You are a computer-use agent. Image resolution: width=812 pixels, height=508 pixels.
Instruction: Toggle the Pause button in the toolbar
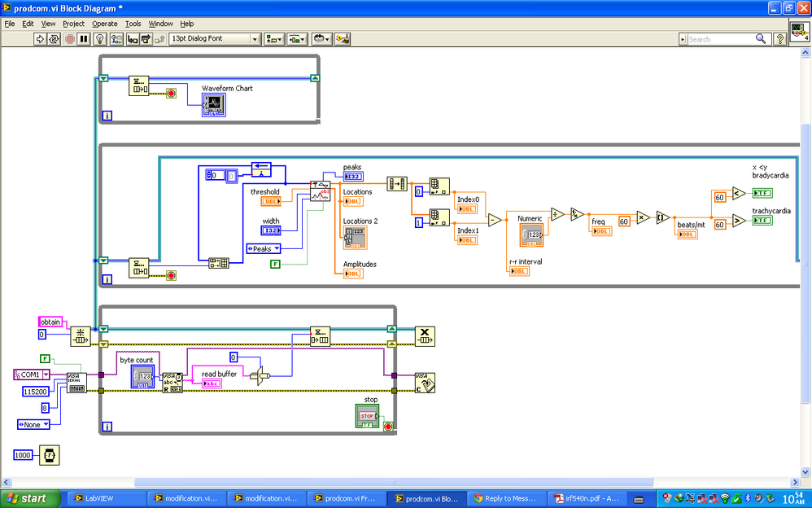point(84,39)
